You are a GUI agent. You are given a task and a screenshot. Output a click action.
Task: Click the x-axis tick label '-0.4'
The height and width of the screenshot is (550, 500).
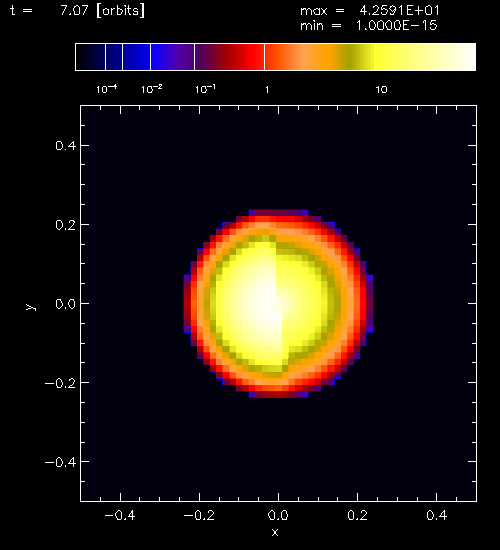(x=120, y=515)
